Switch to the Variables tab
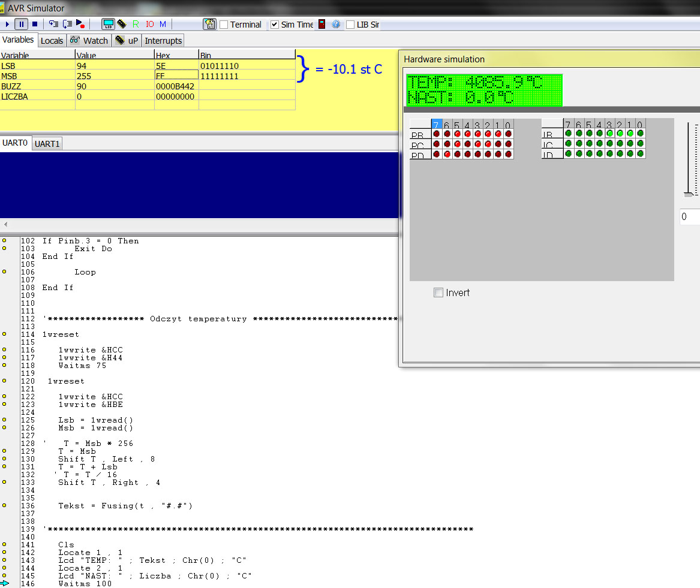 coord(18,40)
